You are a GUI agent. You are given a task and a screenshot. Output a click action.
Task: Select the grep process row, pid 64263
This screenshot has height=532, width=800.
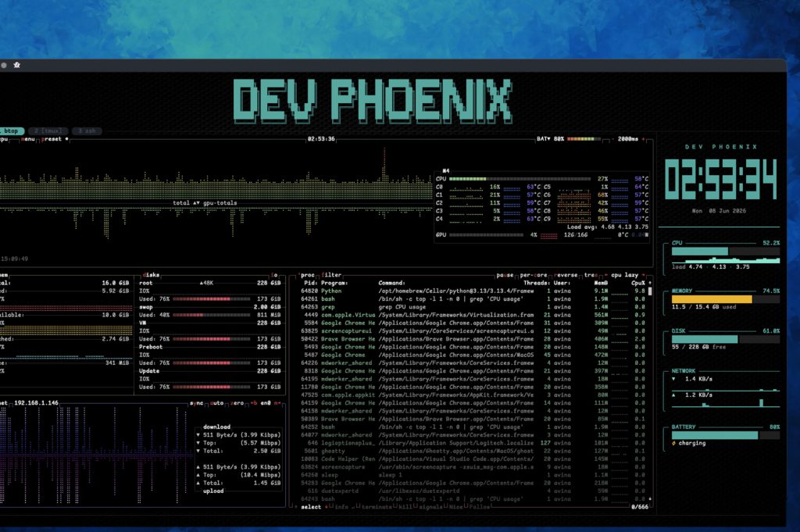pos(473,307)
